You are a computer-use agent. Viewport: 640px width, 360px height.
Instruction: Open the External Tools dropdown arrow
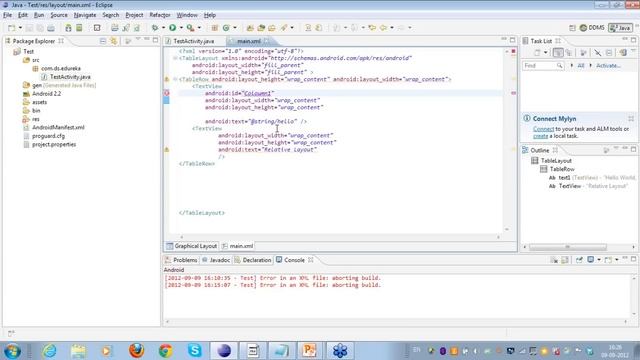(199, 28)
